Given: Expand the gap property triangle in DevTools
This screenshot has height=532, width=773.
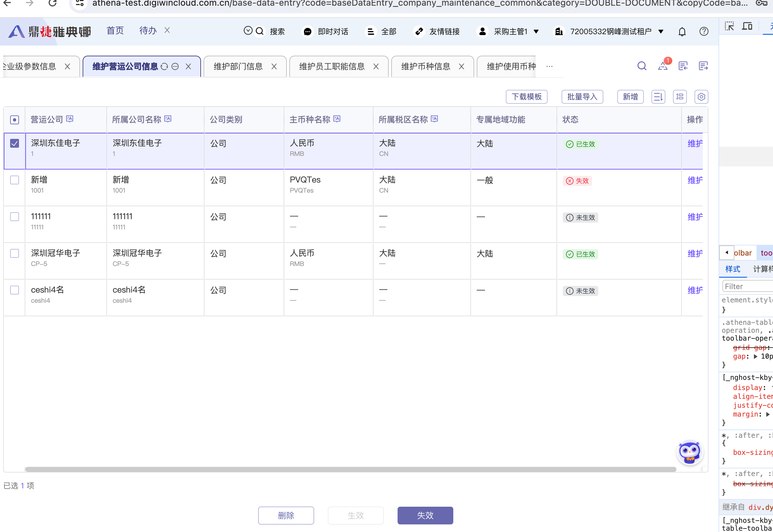Looking at the screenshot, I should (x=756, y=356).
